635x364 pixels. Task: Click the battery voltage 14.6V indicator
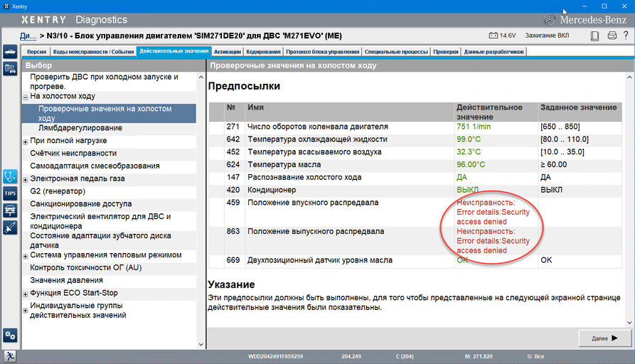pyautogui.click(x=502, y=36)
